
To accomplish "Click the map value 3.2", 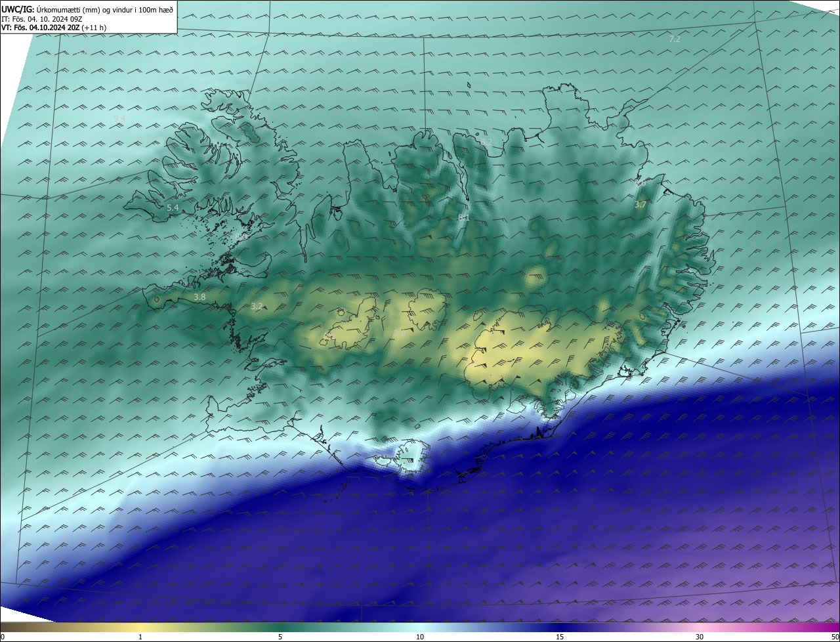I will (x=257, y=307).
